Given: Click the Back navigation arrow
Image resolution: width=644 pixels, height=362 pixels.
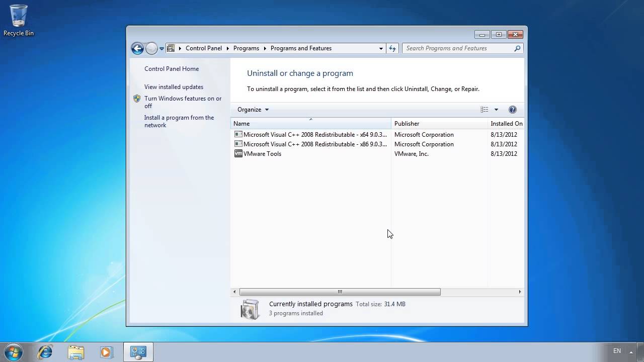Looking at the screenshot, I should point(137,48).
